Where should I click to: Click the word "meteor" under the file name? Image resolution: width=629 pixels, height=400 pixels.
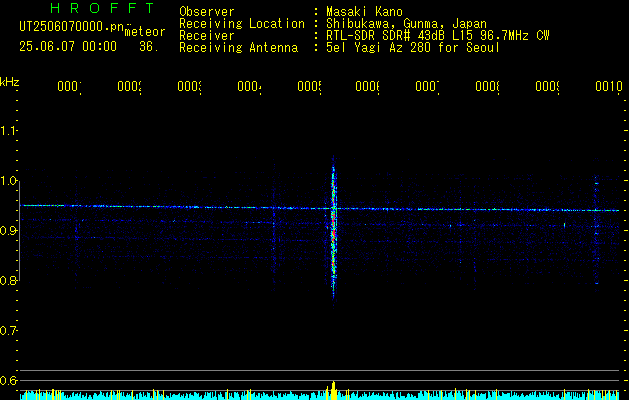(x=145, y=32)
